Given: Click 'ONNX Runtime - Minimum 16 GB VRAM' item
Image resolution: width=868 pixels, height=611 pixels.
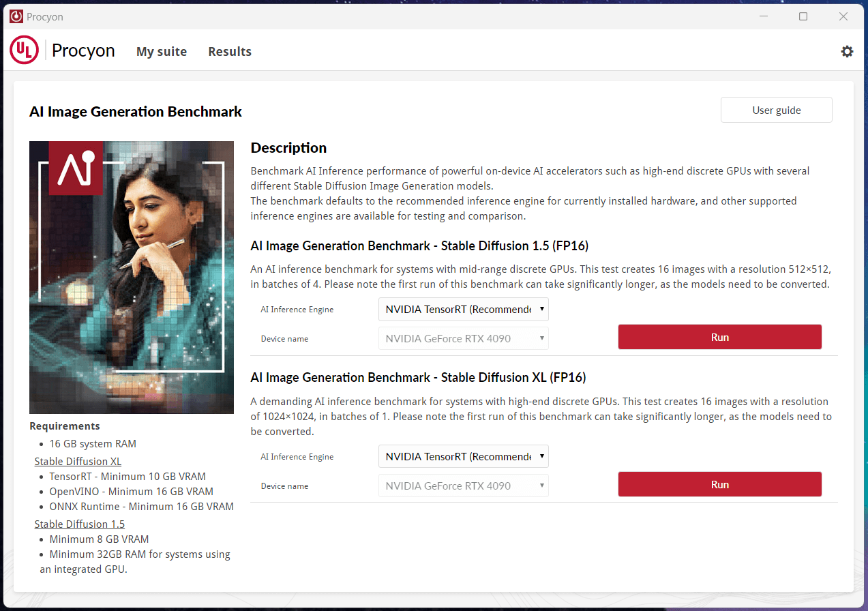Looking at the screenshot, I should (142, 507).
